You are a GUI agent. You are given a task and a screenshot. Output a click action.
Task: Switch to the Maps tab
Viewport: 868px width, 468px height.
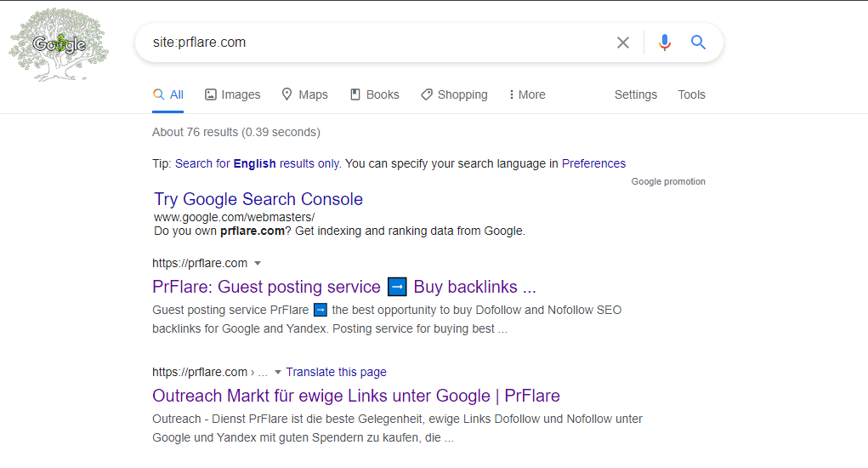coord(304,94)
